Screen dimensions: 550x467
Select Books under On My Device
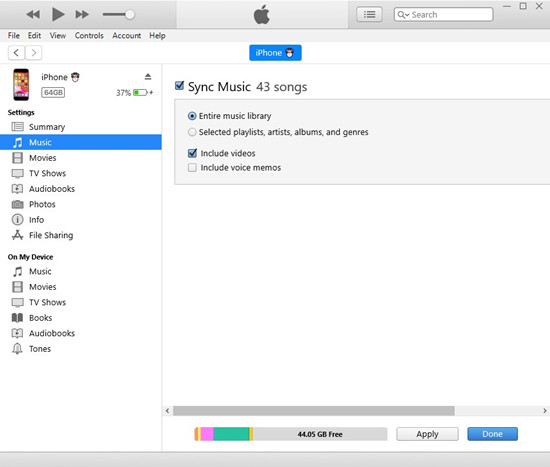[81, 318]
